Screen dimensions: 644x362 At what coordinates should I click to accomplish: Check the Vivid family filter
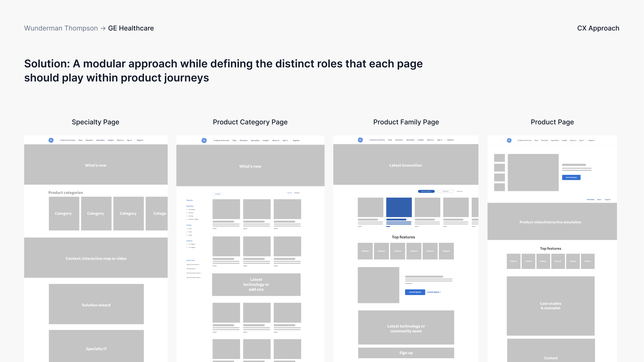click(187, 229)
